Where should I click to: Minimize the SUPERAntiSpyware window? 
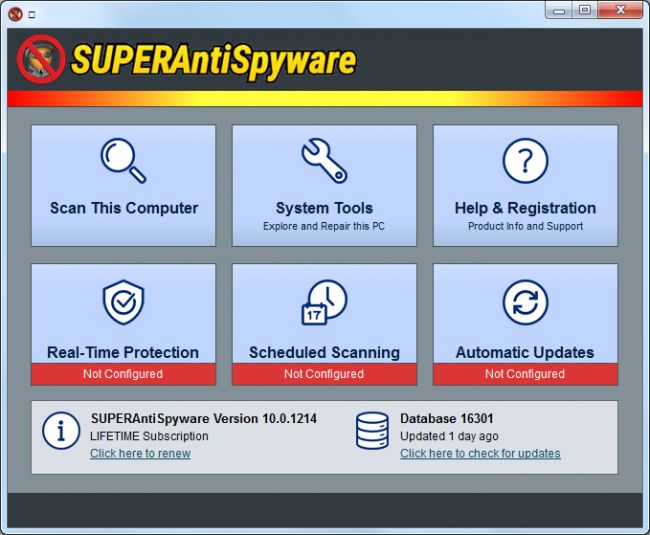pyautogui.click(x=559, y=10)
